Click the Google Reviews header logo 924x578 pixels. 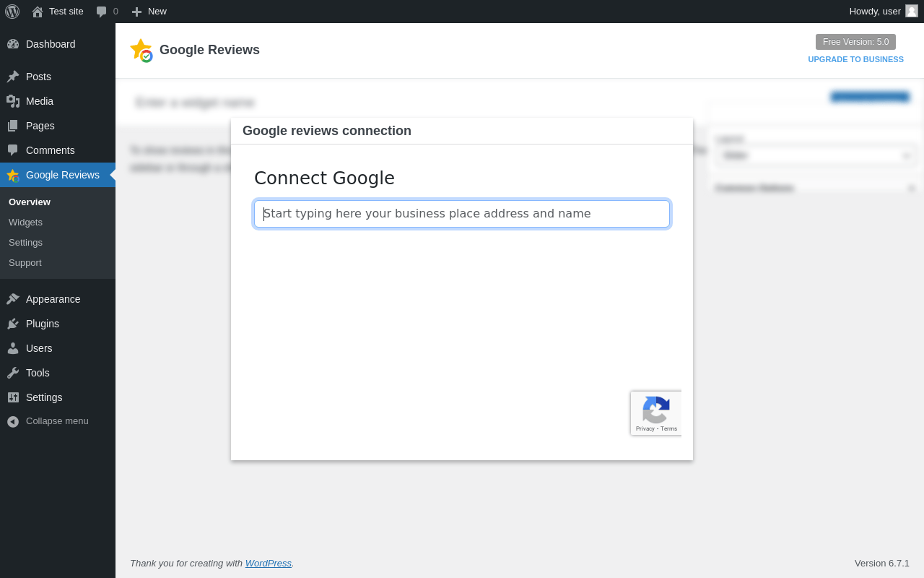(141, 51)
